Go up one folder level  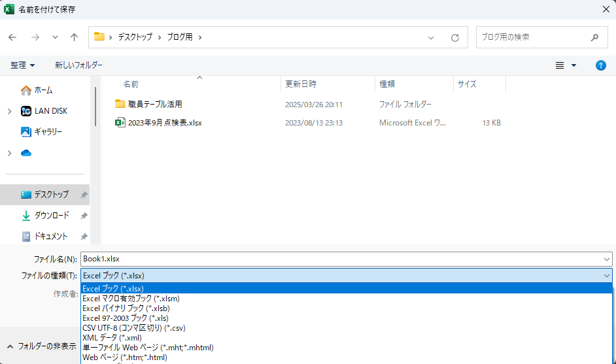74,37
